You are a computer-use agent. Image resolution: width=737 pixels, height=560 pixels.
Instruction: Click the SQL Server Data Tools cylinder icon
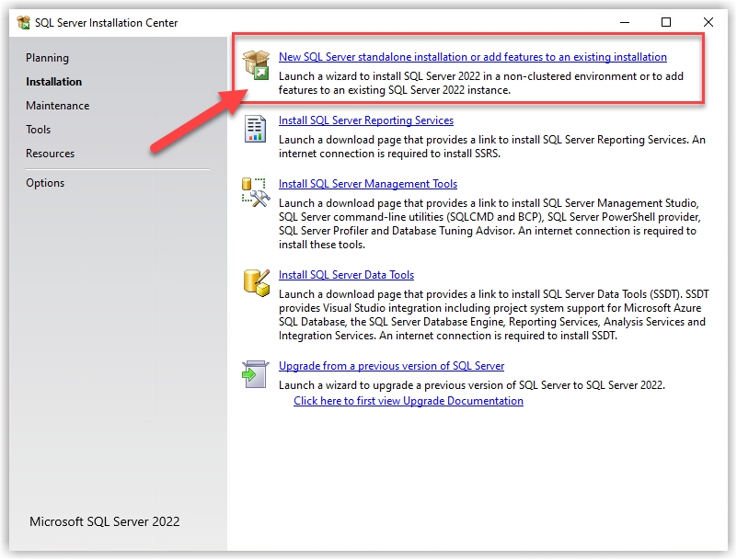(257, 283)
